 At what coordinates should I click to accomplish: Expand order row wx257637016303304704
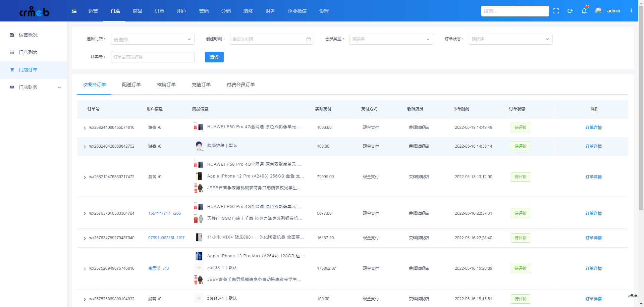(85, 214)
